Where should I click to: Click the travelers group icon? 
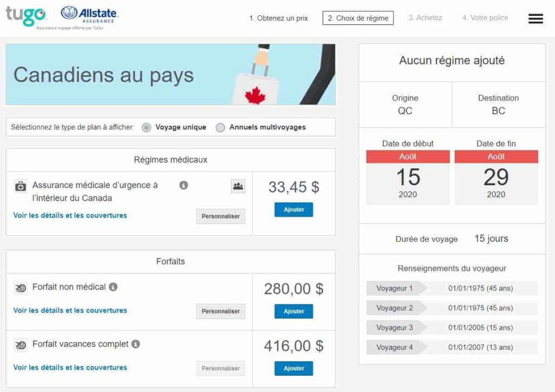coord(238,186)
